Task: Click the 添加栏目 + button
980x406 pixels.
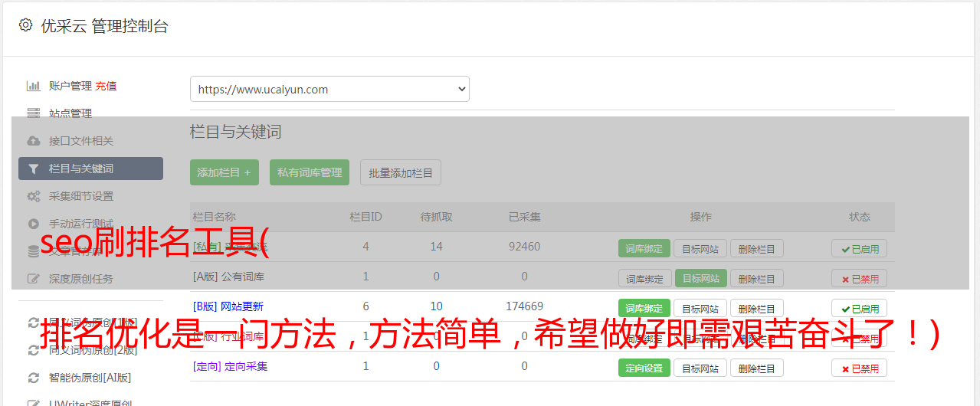Action: [225, 172]
